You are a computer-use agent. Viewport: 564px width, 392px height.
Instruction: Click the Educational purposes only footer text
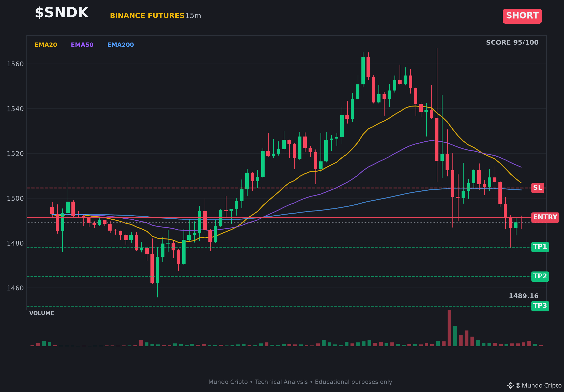tap(354, 382)
